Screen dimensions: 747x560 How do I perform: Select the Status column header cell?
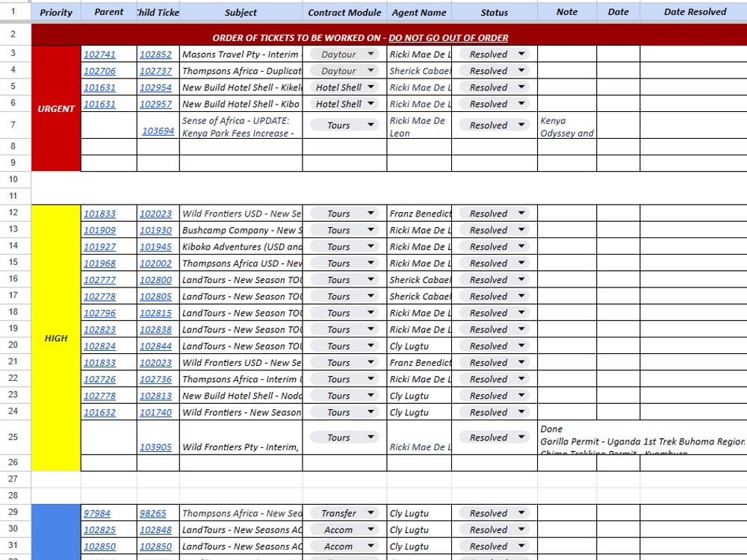pyautogui.click(x=495, y=13)
